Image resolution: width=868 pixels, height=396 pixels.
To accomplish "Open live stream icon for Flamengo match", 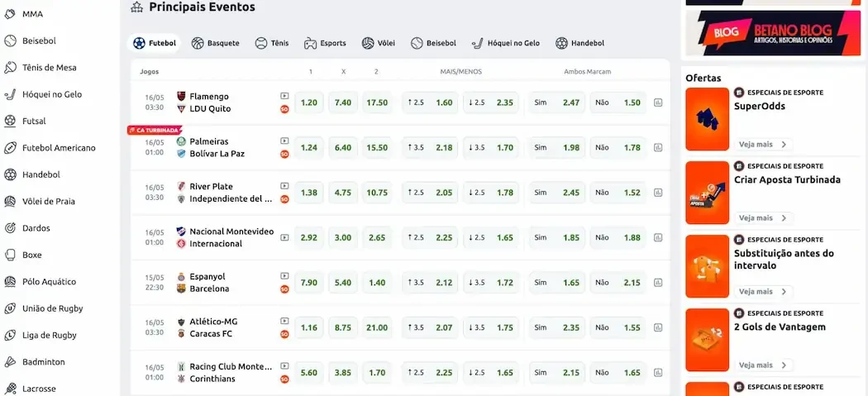I will tap(284, 96).
